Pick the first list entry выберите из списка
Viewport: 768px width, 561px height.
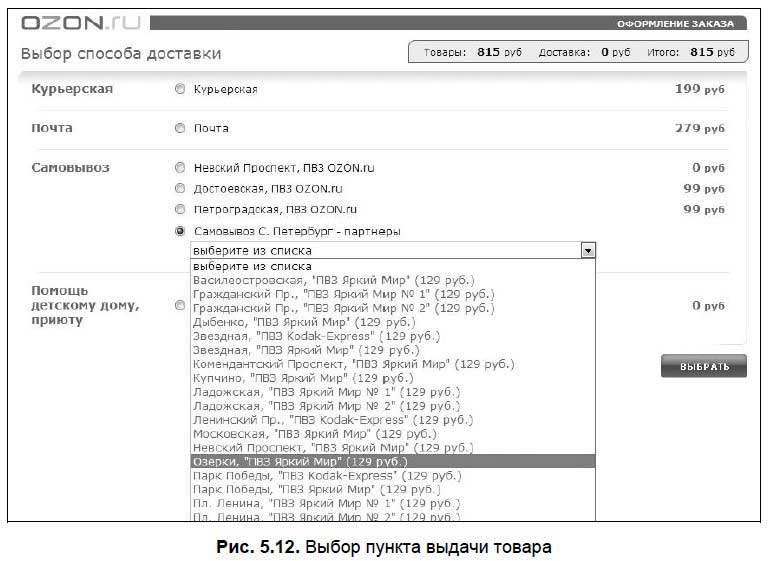coord(393,266)
